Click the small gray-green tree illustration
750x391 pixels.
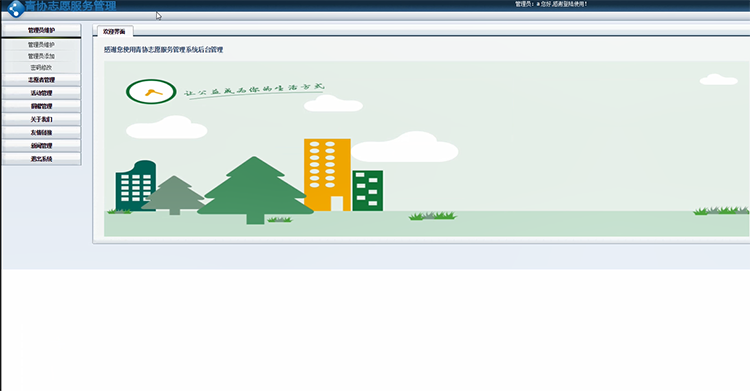[x=174, y=195]
